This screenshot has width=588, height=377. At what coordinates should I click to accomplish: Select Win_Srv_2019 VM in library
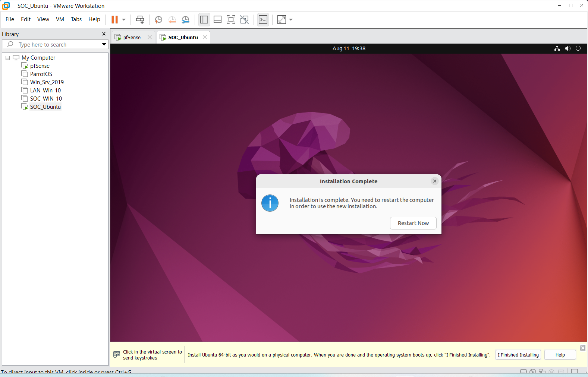point(47,82)
